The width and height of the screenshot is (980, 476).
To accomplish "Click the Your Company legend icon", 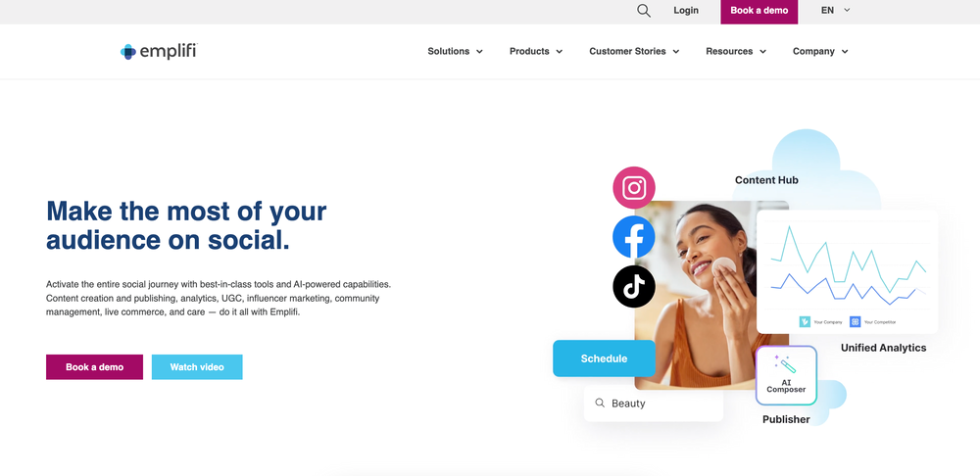I will [x=805, y=321].
